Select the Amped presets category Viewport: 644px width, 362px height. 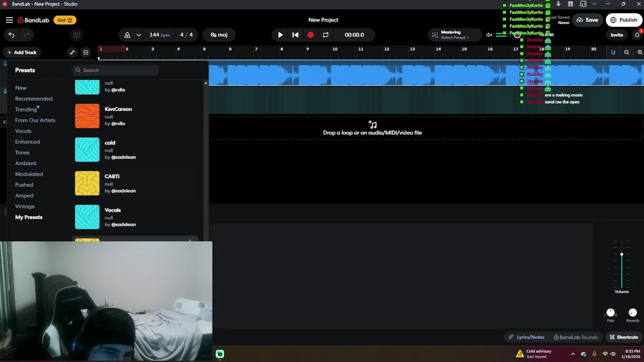pyautogui.click(x=24, y=196)
